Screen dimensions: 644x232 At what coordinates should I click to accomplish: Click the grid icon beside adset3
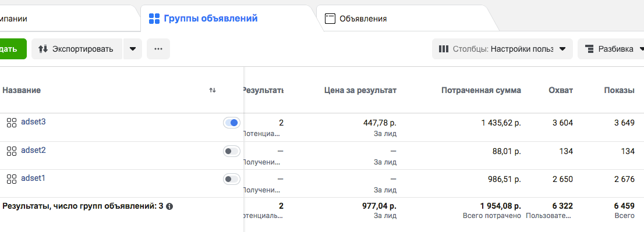pyautogui.click(x=12, y=122)
